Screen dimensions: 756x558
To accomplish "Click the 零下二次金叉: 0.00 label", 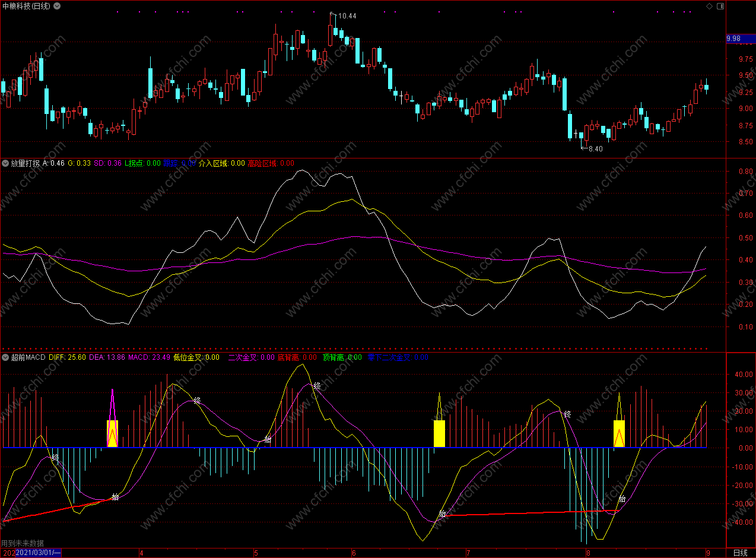I will pyautogui.click(x=398, y=357).
